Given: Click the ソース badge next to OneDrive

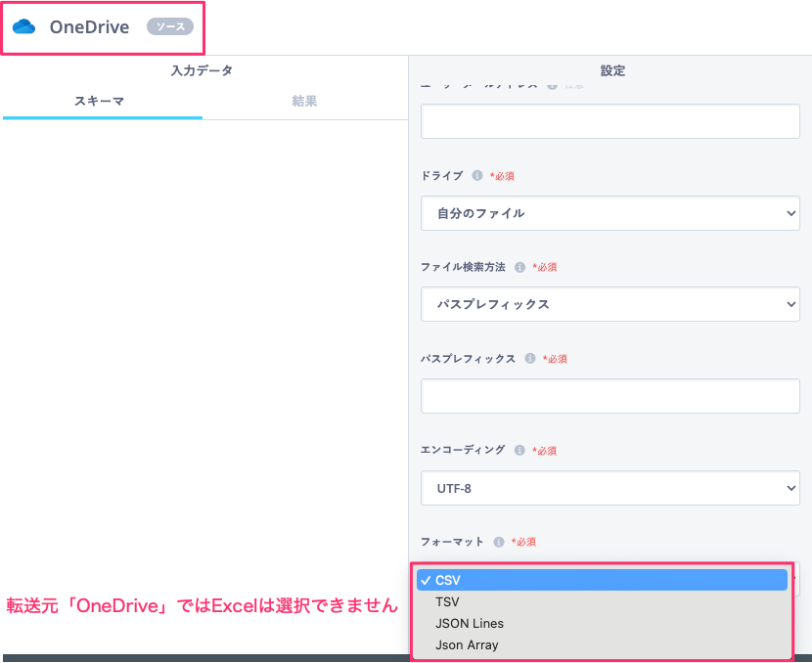Looking at the screenshot, I should click(x=170, y=26).
